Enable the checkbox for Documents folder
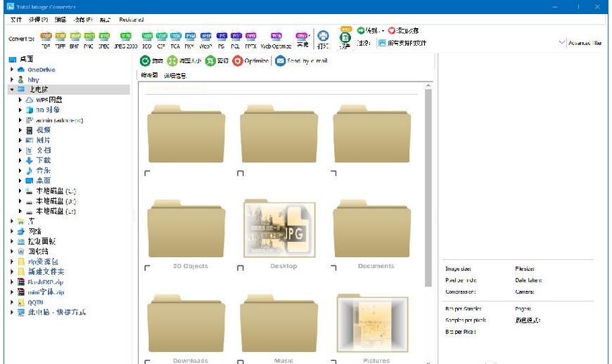The image size is (612, 364). pyautogui.click(x=333, y=268)
